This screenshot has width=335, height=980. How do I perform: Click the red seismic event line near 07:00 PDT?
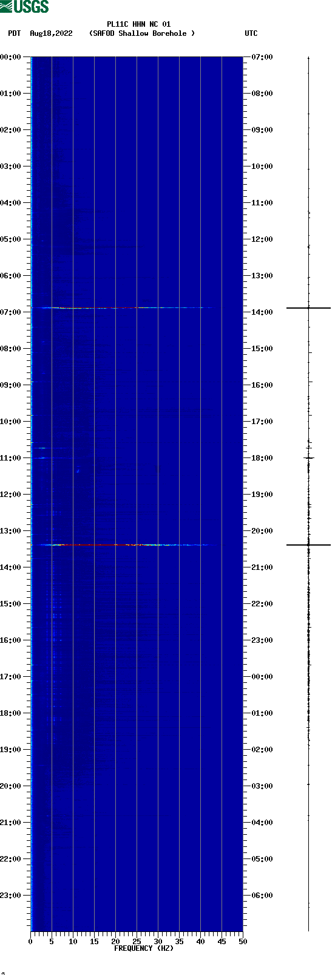[x=121, y=308]
